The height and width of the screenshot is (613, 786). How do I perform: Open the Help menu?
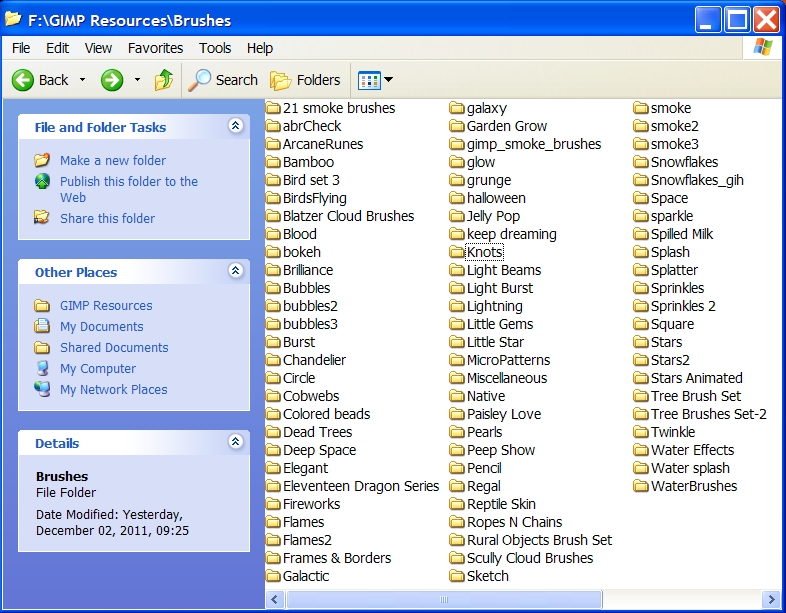point(260,48)
